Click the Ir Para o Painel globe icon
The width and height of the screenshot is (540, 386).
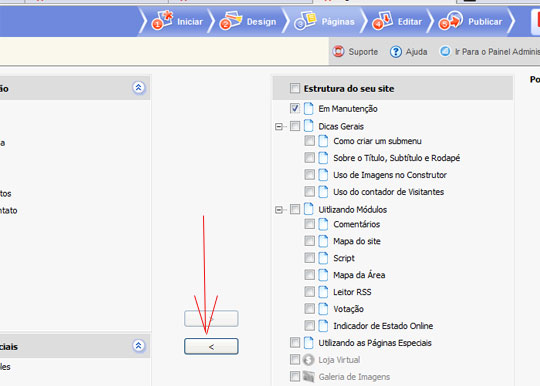pos(445,51)
